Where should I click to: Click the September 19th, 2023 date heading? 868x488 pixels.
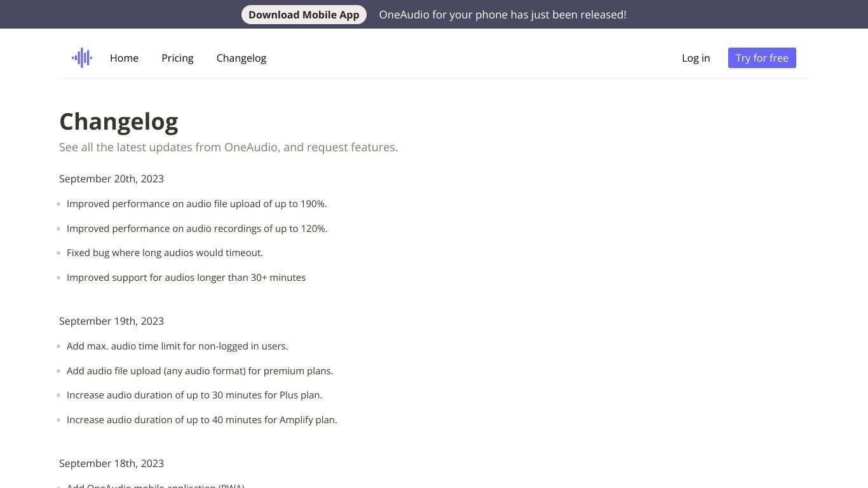(111, 321)
